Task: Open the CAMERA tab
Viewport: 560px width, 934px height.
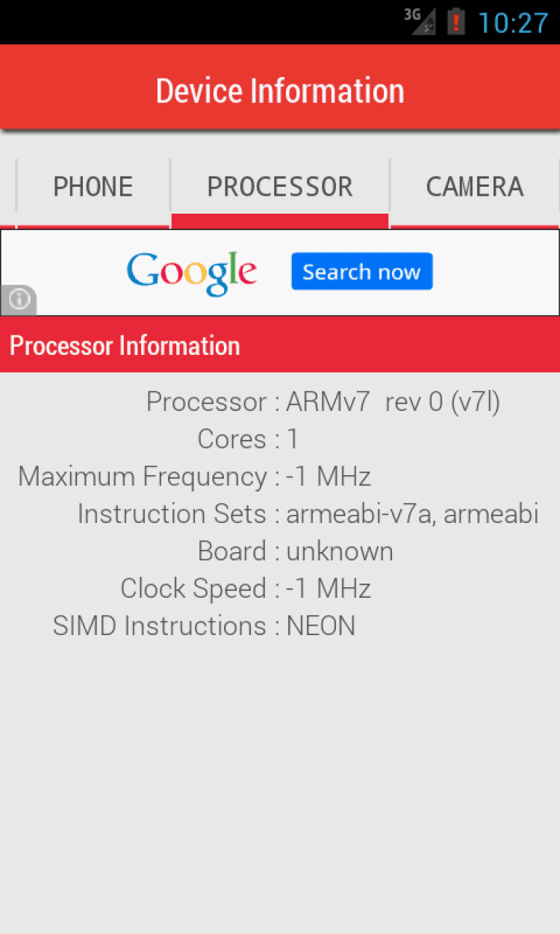Action: click(x=474, y=187)
